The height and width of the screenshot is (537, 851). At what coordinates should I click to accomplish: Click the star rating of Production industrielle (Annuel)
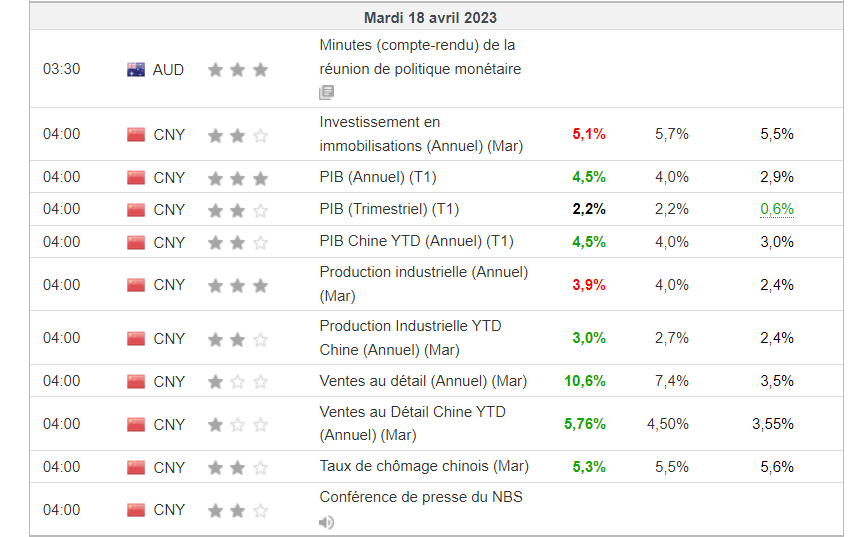tap(238, 285)
